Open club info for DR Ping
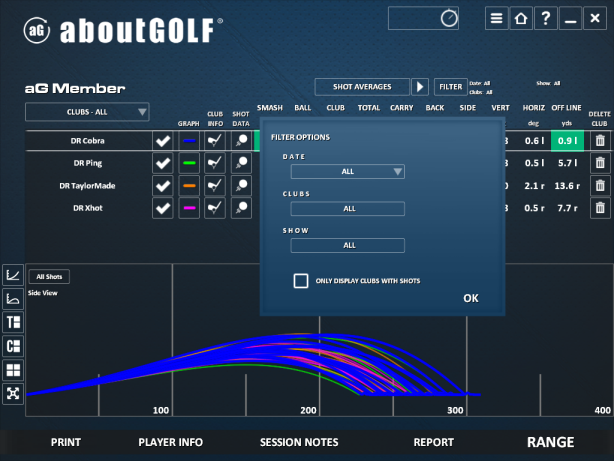The width and height of the screenshot is (614, 461). click(215, 163)
